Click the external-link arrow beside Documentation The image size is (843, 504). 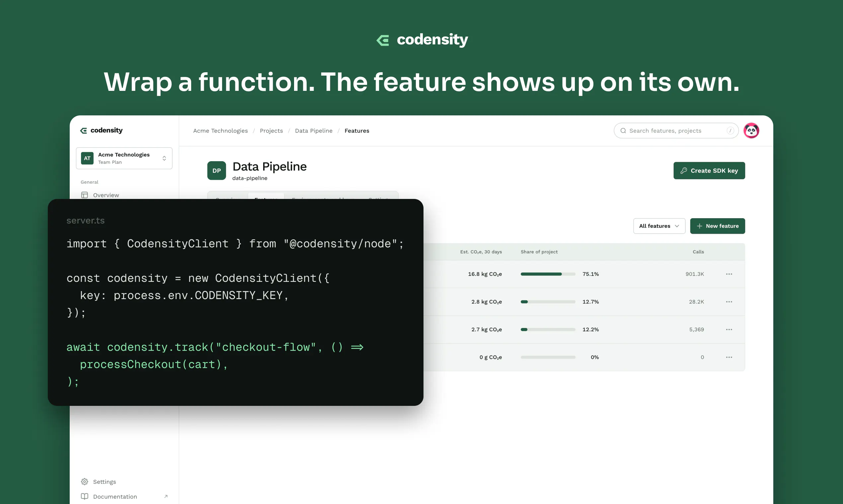(x=166, y=496)
